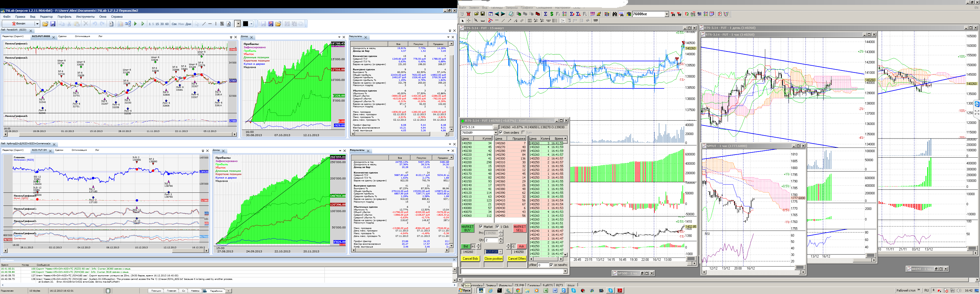Click the green run script play button
Image resolution: width=980 pixels, height=294 pixels.
[x=136, y=24]
